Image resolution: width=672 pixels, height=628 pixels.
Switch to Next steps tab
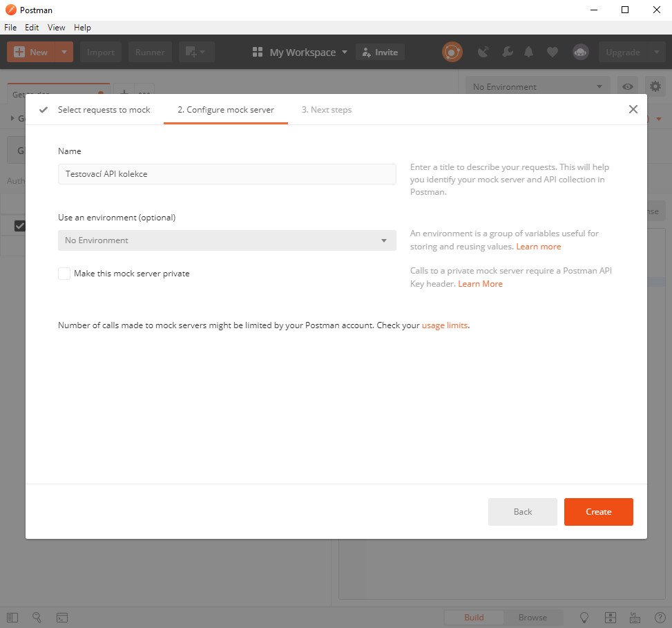(x=327, y=110)
